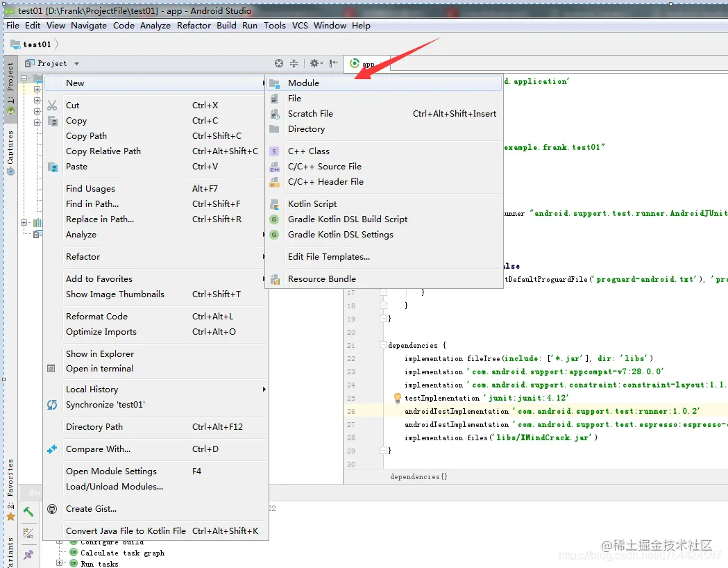Choose Open Module Settings
The image size is (728, 568).
pyautogui.click(x=156, y=471)
